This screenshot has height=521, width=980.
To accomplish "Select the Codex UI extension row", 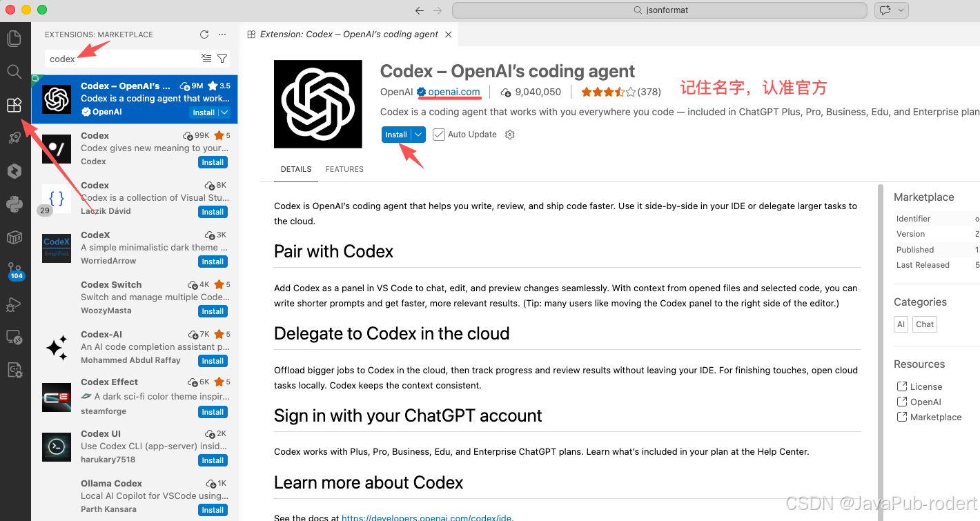I will (135, 447).
